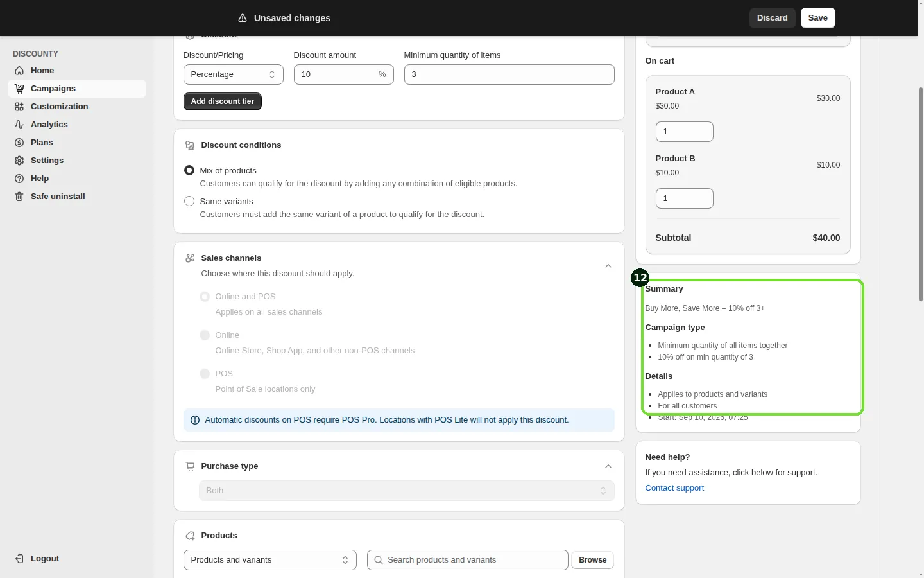Open the Contact support link
The height and width of the screenshot is (578, 924).
click(674, 488)
